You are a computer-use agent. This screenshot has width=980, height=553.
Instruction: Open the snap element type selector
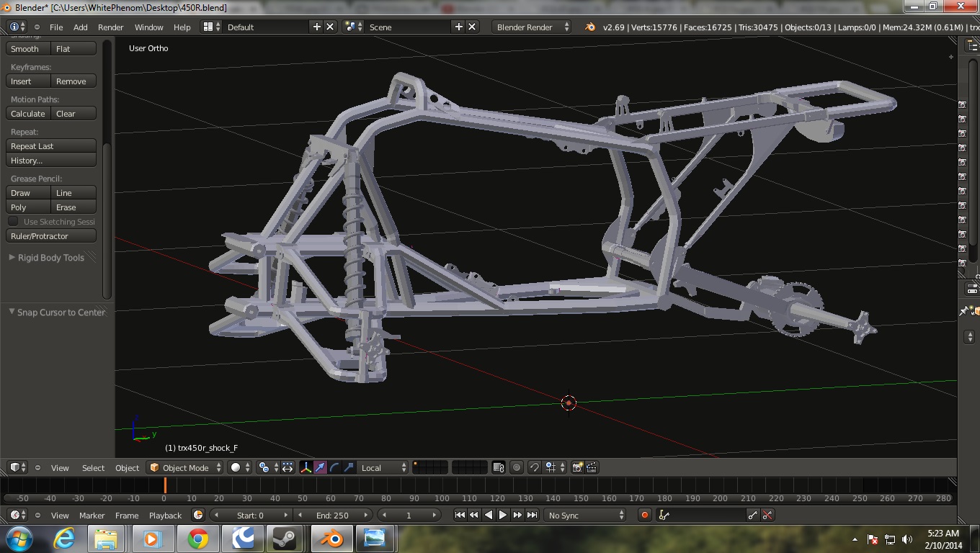click(x=555, y=467)
